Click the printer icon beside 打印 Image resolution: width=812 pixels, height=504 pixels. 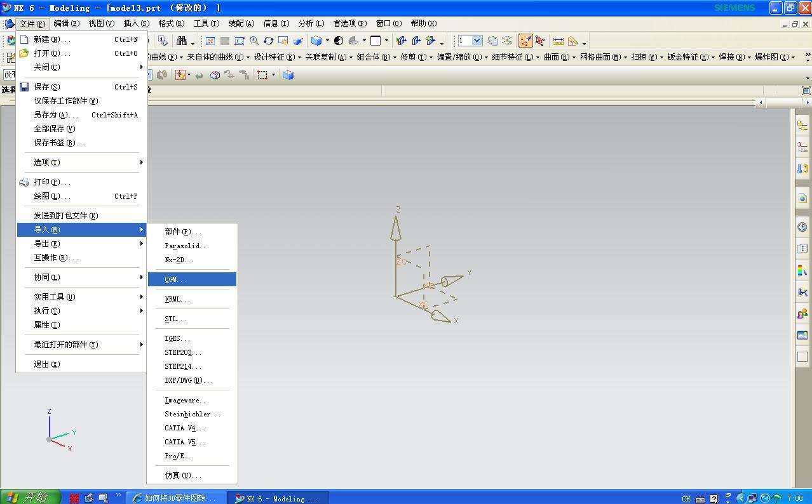[x=24, y=182]
